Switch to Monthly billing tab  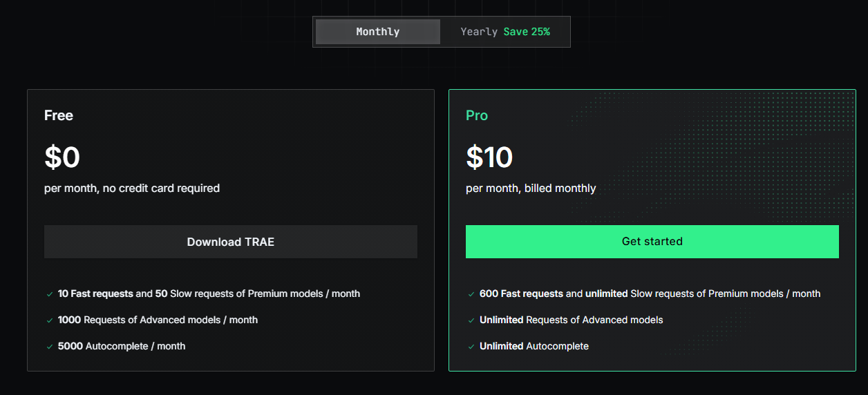tap(377, 32)
